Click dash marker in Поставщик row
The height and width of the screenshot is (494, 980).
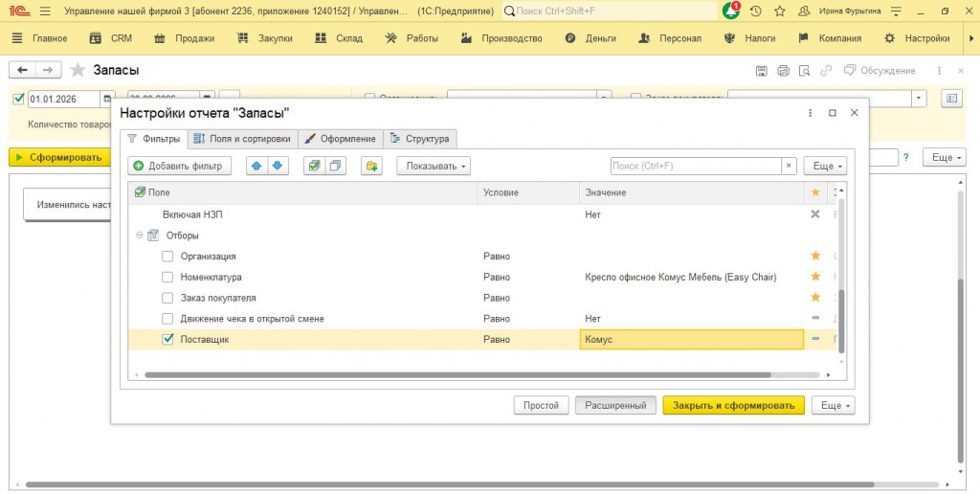[815, 339]
